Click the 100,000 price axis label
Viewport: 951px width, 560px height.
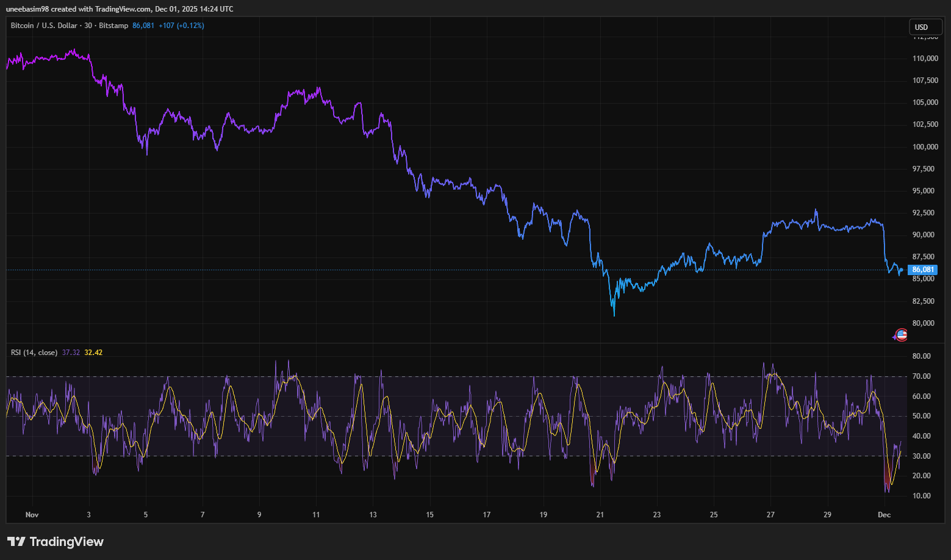click(925, 147)
